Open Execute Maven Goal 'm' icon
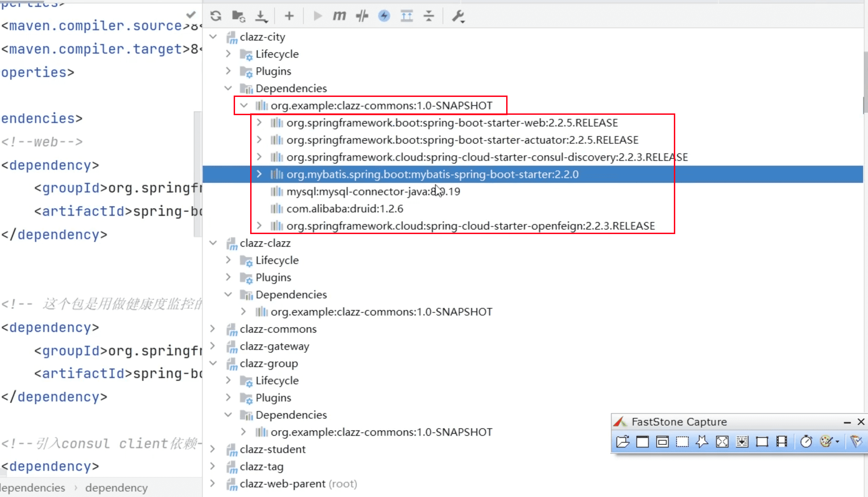This screenshot has width=868, height=497. [x=339, y=16]
